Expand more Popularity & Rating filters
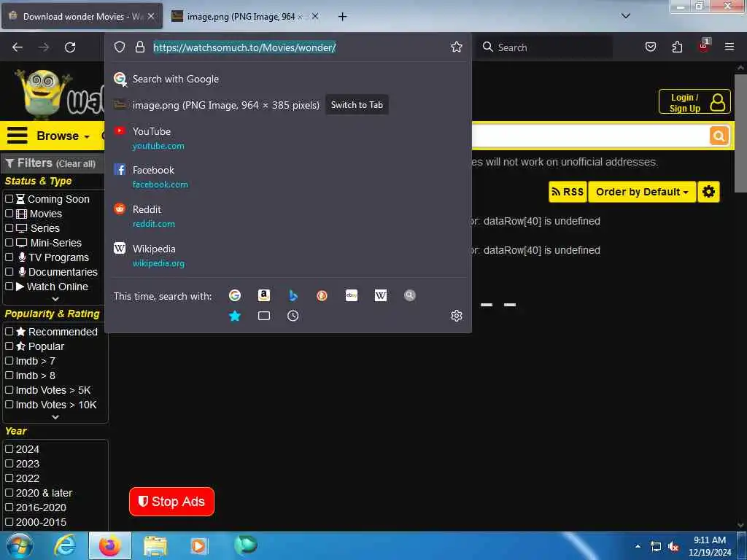Viewport: 747px width, 560px height. pos(55,417)
